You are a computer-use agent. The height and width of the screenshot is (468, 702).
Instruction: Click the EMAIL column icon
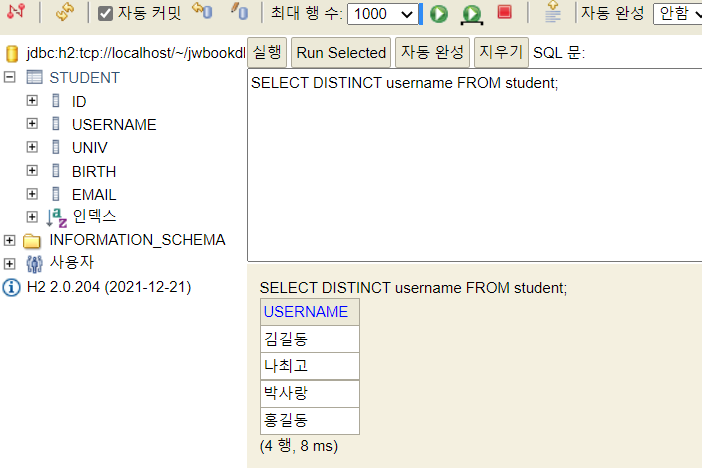coord(56,193)
